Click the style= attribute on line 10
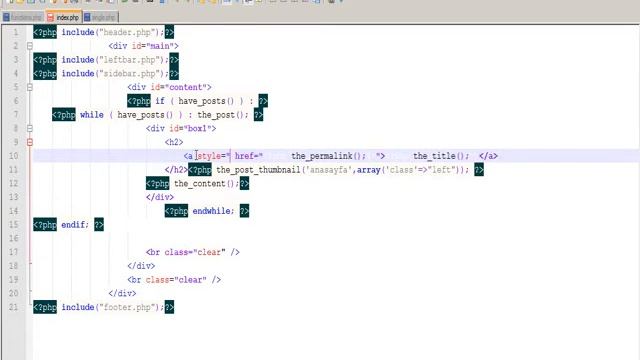The height and width of the screenshot is (360, 640). pos(214,156)
